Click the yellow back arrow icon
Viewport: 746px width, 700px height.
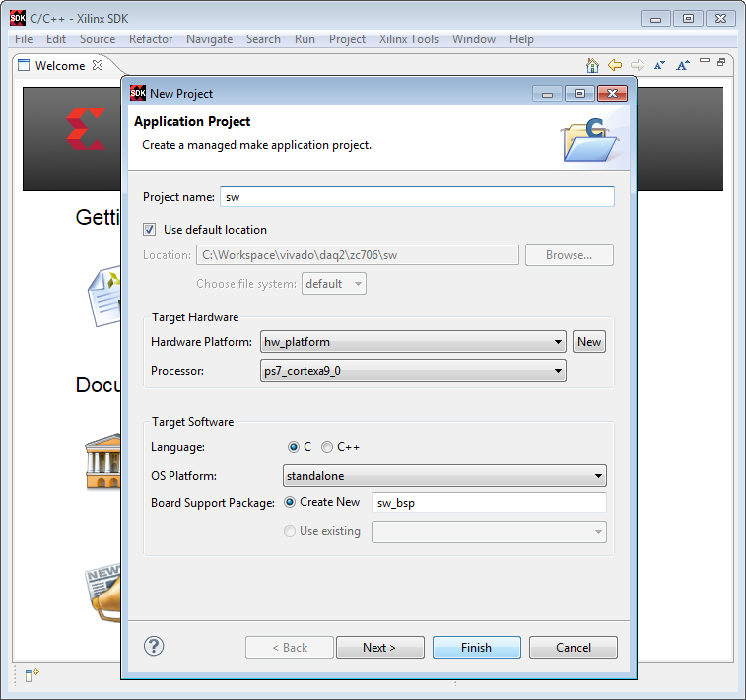coord(615,65)
